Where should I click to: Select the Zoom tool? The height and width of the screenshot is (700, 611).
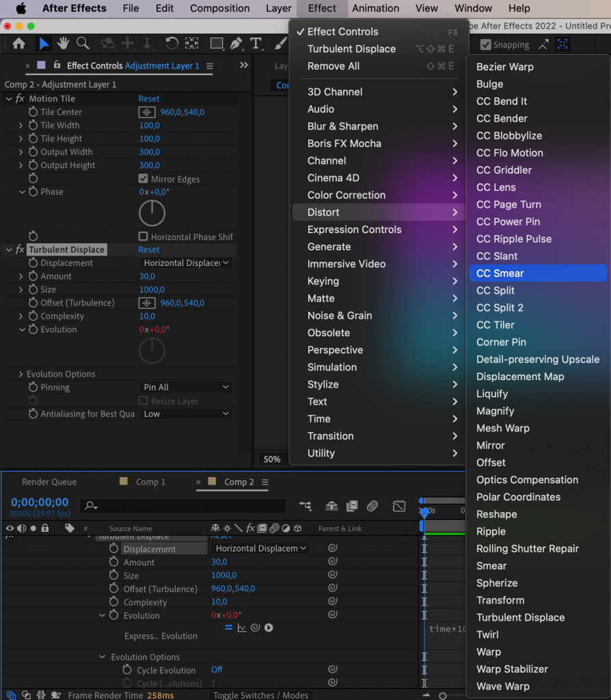82,42
